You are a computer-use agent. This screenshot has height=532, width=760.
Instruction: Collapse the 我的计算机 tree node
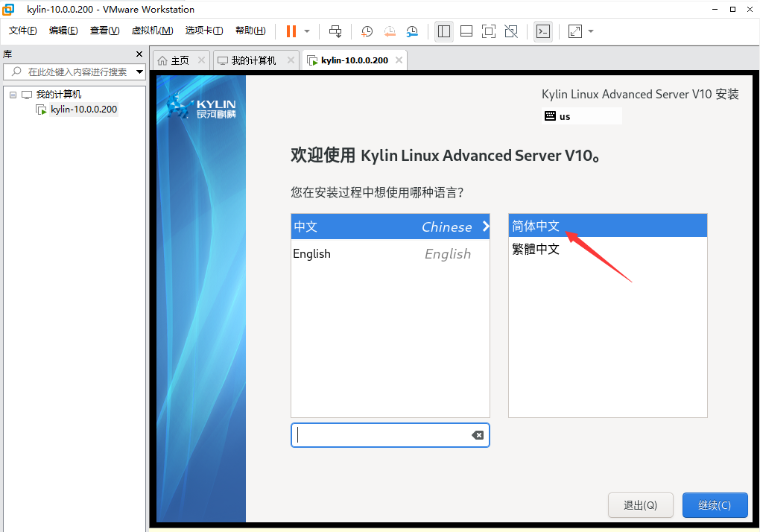click(13, 95)
